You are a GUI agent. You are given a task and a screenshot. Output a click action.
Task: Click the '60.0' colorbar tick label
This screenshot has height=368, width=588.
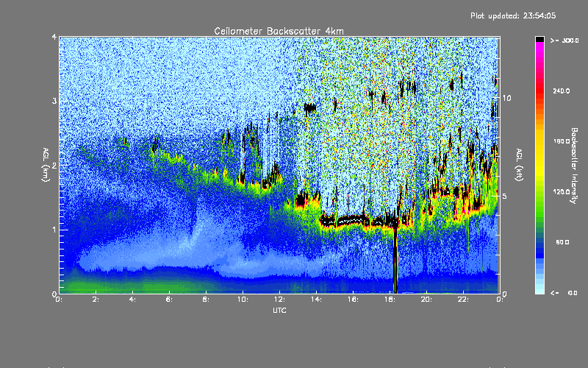click(562, 242)
